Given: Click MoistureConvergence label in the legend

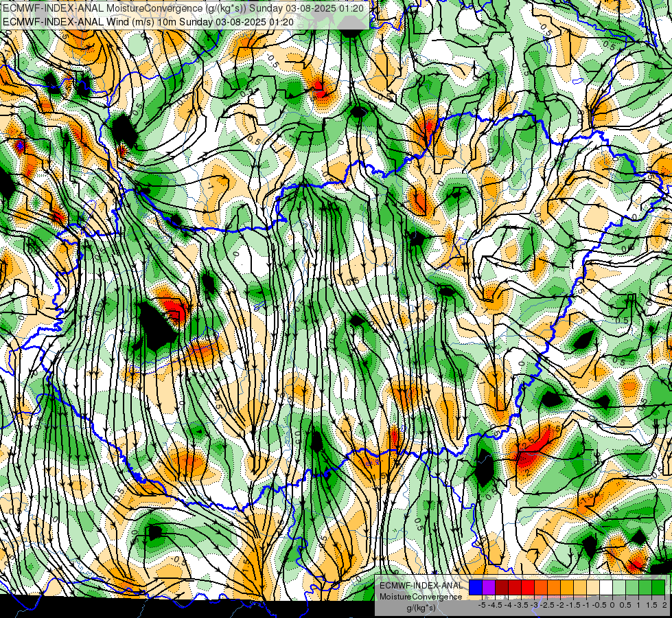Looking at the screenshot, I should click(421, 597).
